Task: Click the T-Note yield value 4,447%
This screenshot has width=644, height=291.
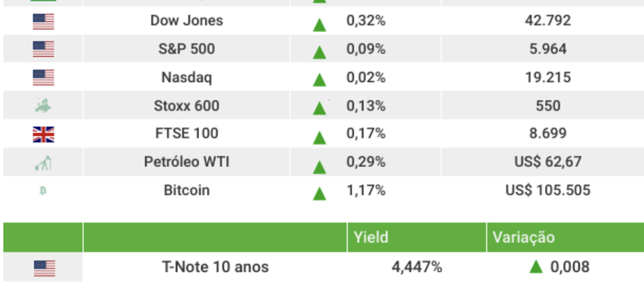Action: pos(417,268)
